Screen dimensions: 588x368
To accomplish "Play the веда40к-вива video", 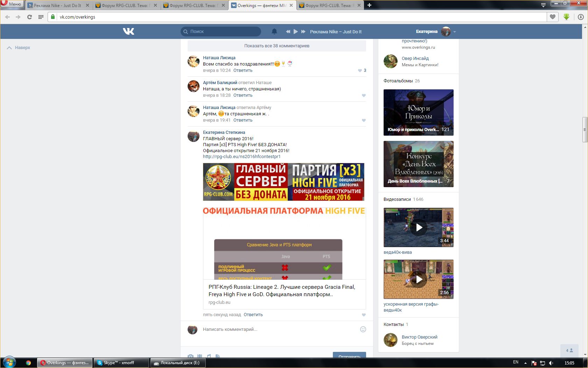I will (x=419, y=227).
